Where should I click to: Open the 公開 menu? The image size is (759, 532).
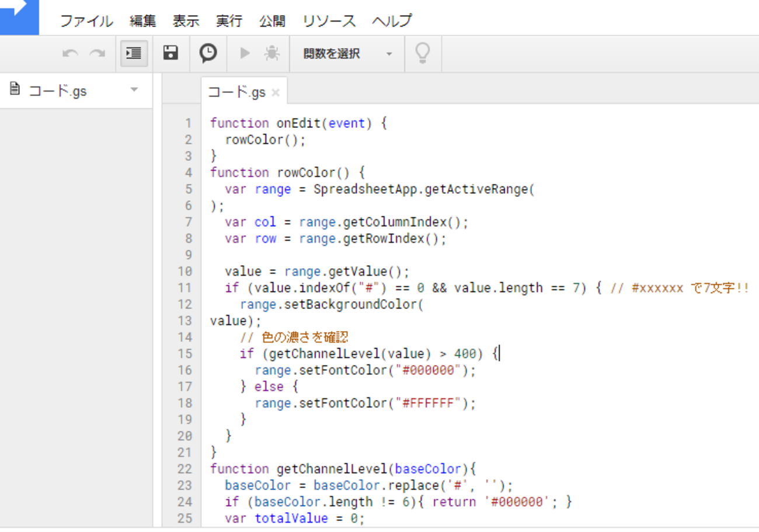point(273,22)
